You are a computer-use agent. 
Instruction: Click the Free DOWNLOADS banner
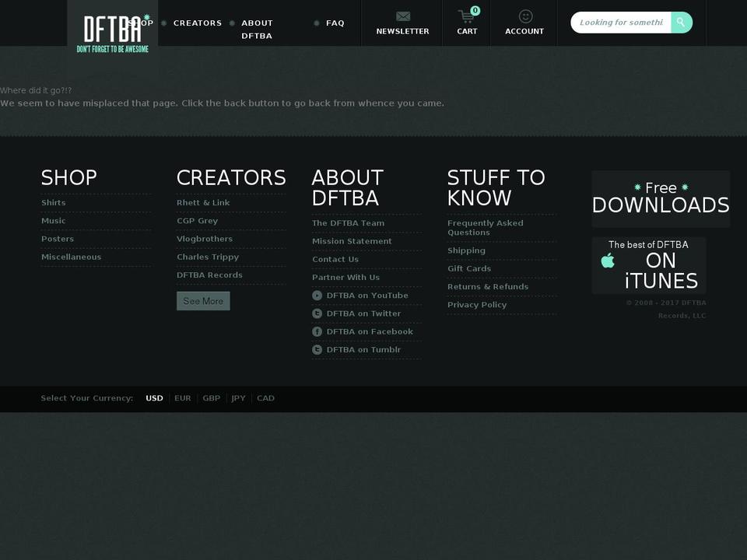pyautogui.click(x=661, y=198)
